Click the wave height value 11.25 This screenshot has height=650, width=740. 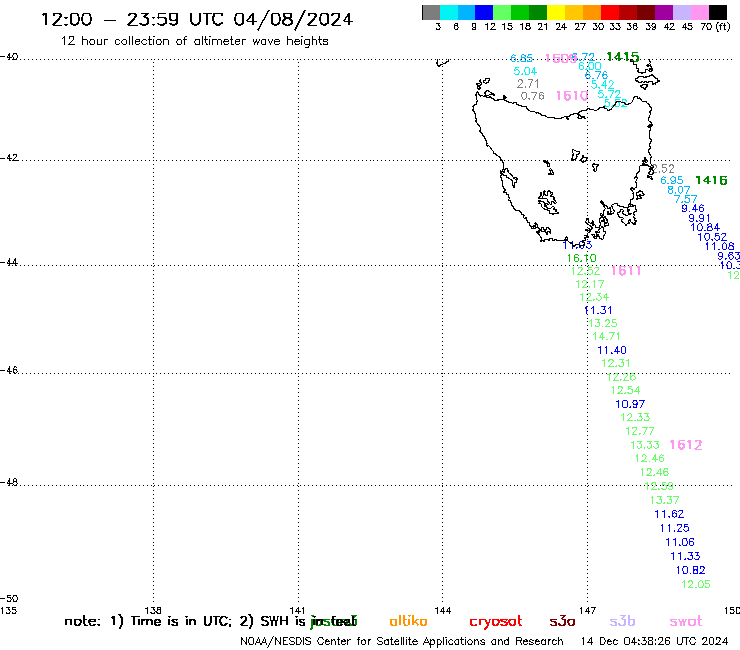pos(674,528)
